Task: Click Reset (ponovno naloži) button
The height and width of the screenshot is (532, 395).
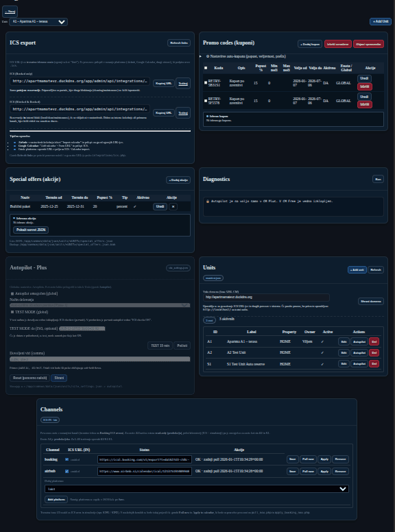Action: click(x=29, y=378)
